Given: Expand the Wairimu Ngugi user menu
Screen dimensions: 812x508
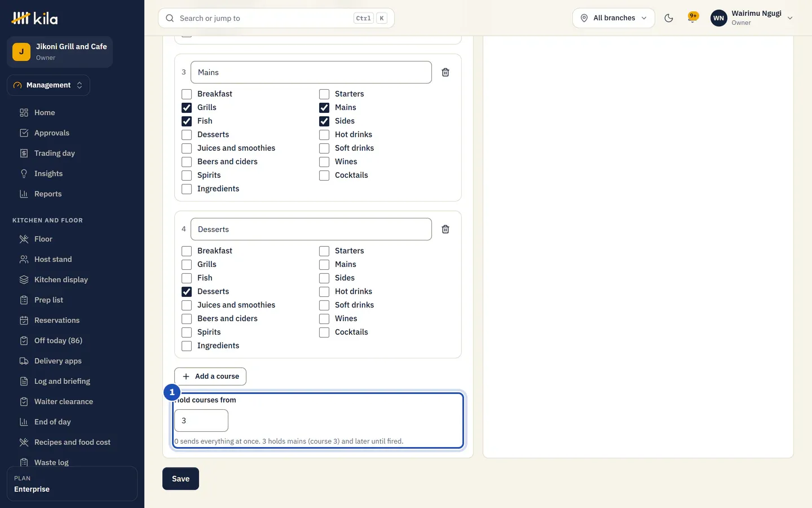Looking at the screenshot, I should click(x=752, y=18).
